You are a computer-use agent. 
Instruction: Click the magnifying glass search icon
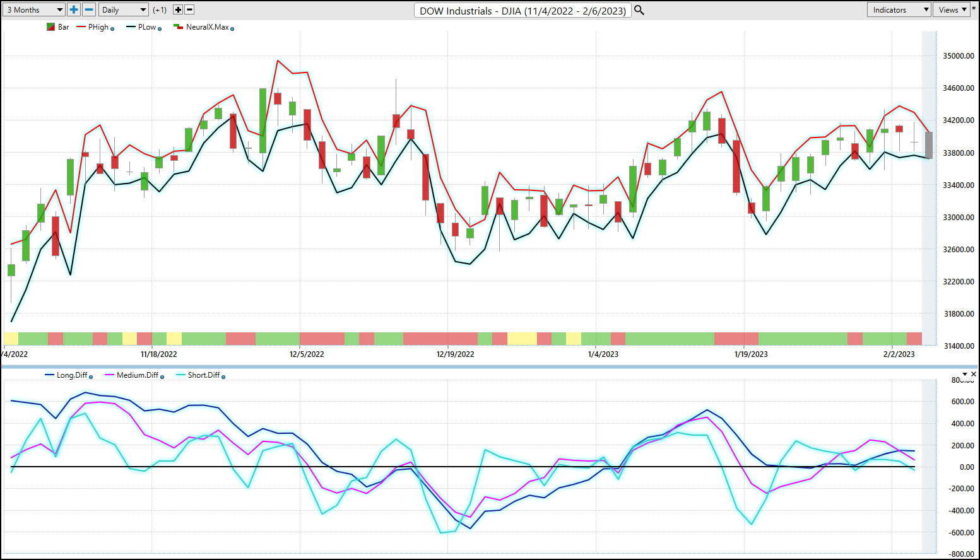point(639,10)
